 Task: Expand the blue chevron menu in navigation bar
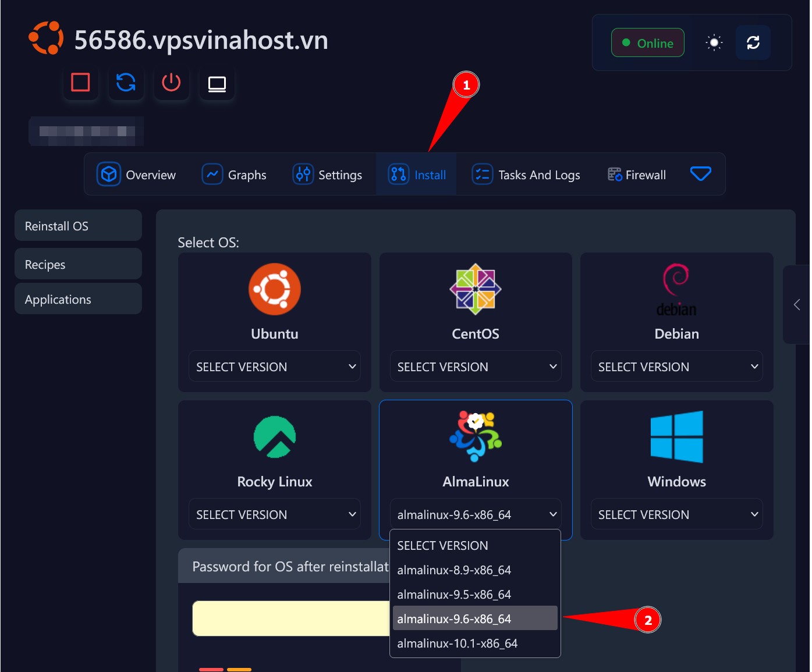click(700, 173)
